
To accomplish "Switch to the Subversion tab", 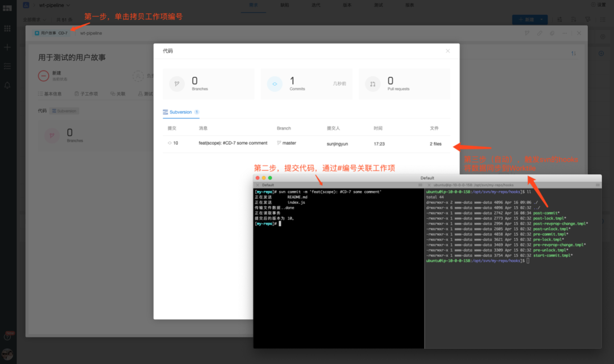I will (180, 112).
